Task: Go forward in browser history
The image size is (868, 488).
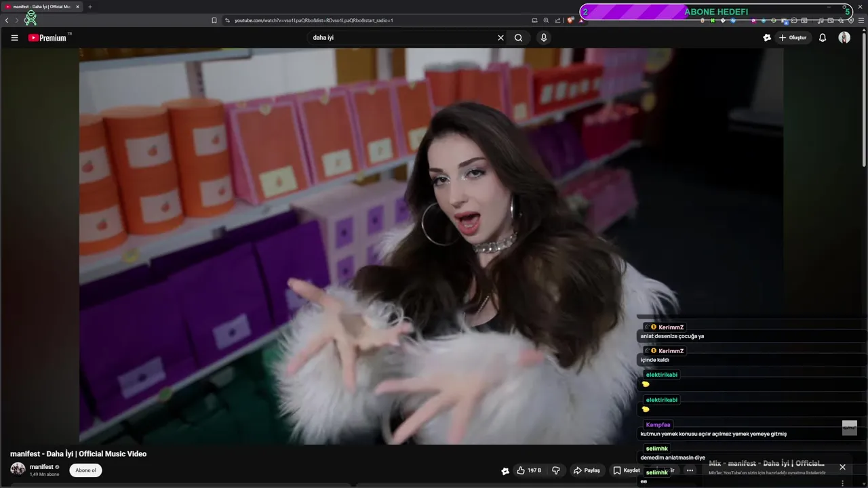Action: [x=17, y=20]
